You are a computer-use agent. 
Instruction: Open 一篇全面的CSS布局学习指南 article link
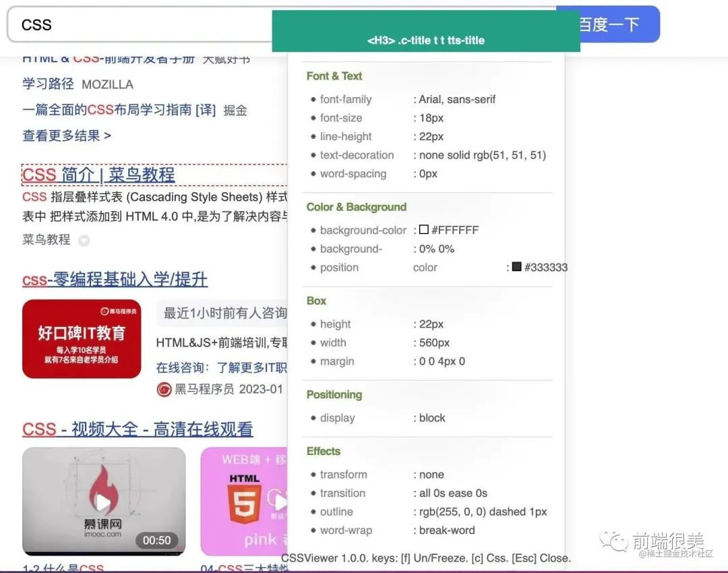119,110
